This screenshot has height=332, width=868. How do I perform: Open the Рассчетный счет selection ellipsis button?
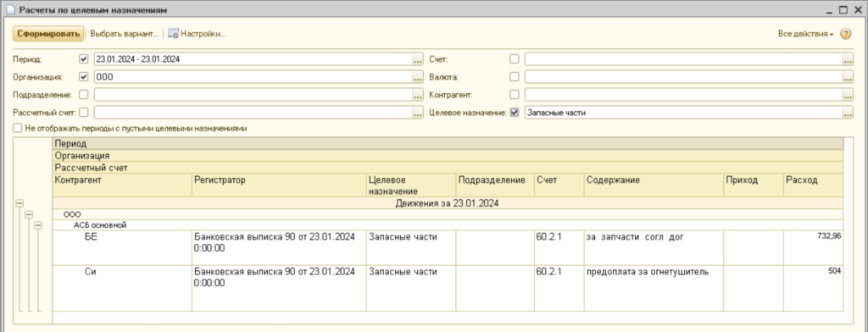click(418, 113)
